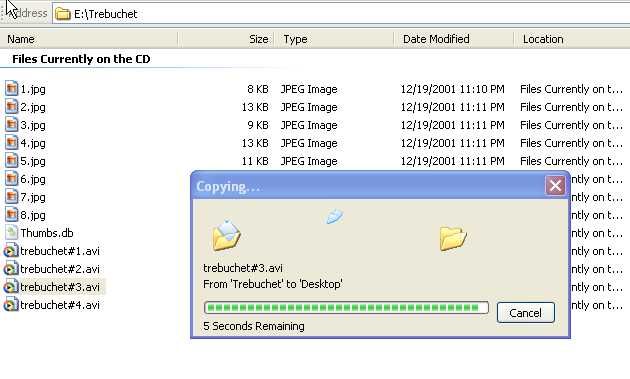Click the file name text 3.jpg
Screen dimensions: 630x379
33,125
